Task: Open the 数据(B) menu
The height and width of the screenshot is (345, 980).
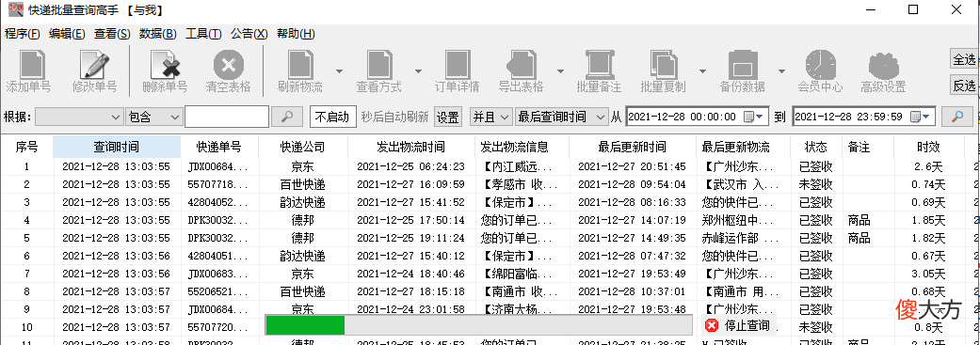Action: 158,34
